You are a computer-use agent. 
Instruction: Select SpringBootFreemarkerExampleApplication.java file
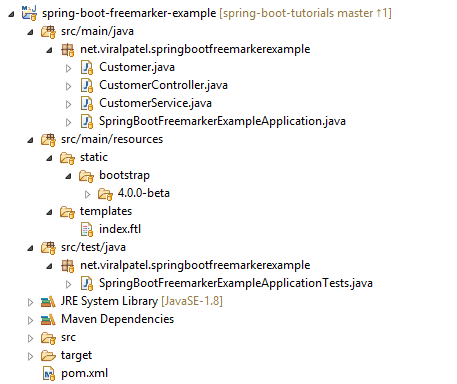222,121
